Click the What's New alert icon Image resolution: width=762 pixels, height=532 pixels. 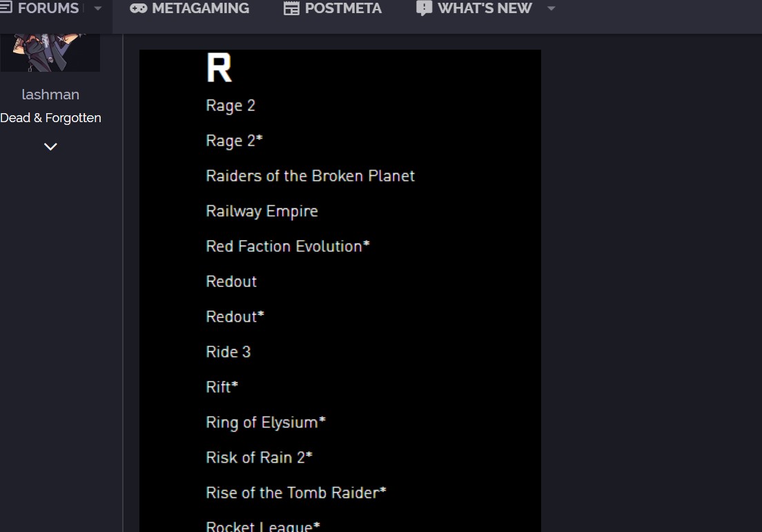pyautogui.click(x=424, y=8)
